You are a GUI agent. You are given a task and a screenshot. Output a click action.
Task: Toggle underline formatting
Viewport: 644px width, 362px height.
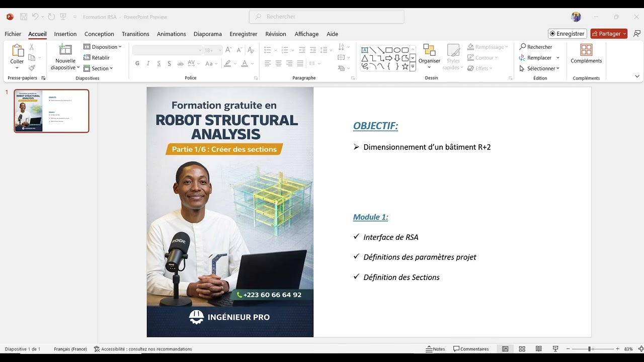point(159,63)
